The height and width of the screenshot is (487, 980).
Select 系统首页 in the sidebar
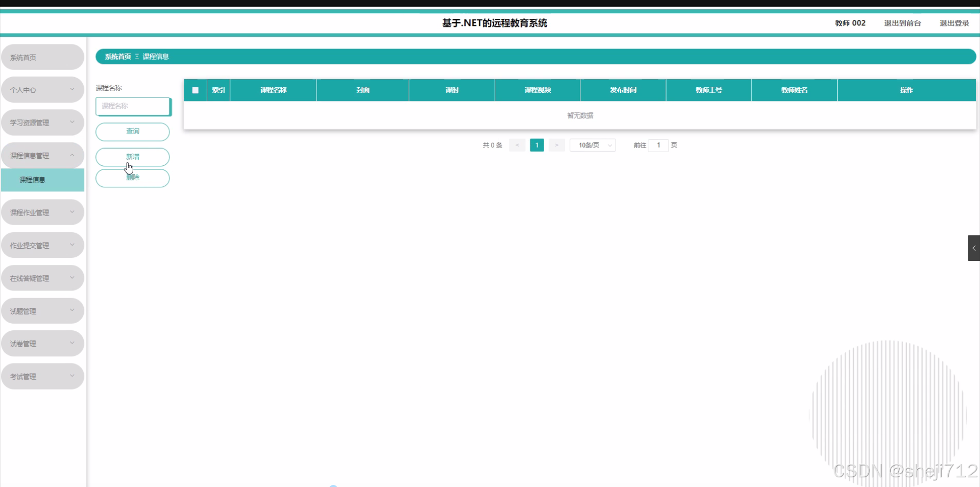pyautogui.click(x=42, y=57)
